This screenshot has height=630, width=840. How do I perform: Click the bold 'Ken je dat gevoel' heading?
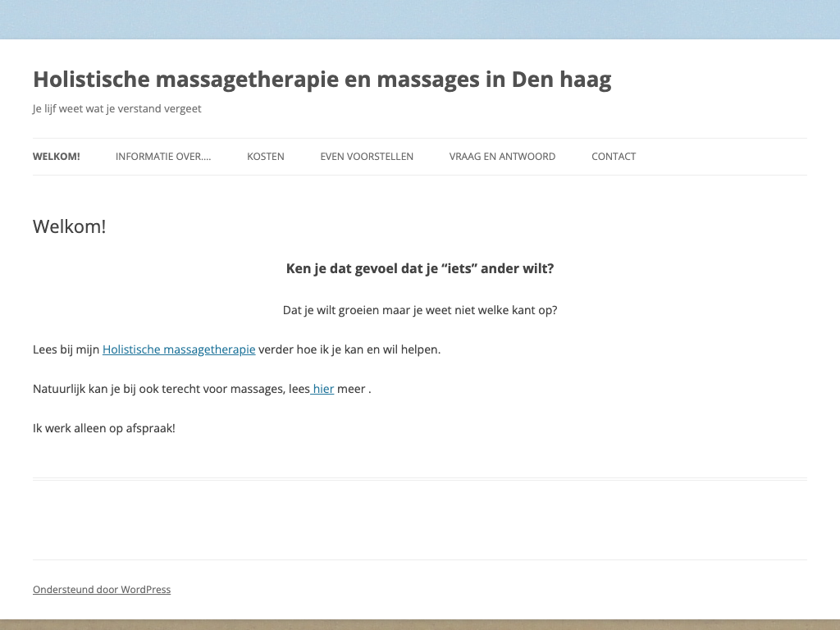click(x=420, y=268)
